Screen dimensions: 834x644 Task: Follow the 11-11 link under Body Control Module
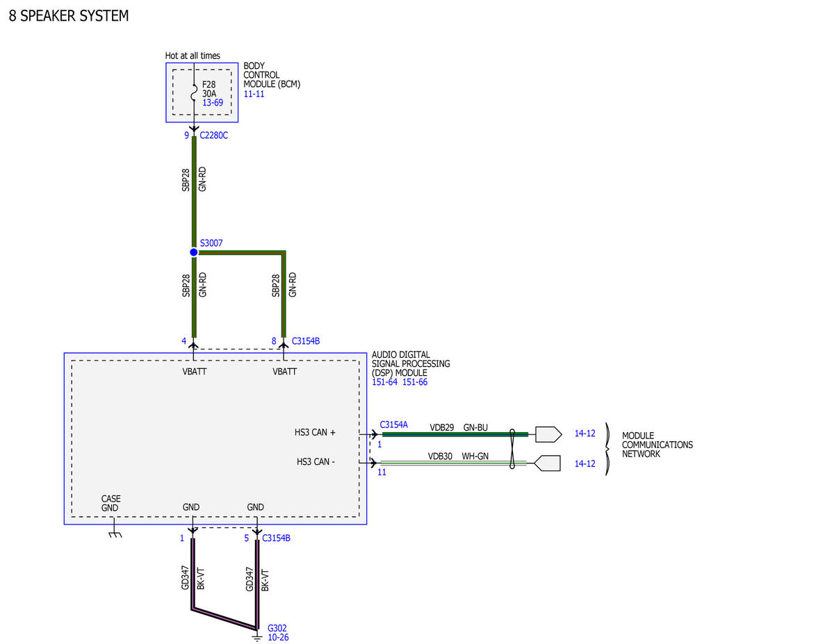[254, 93]
